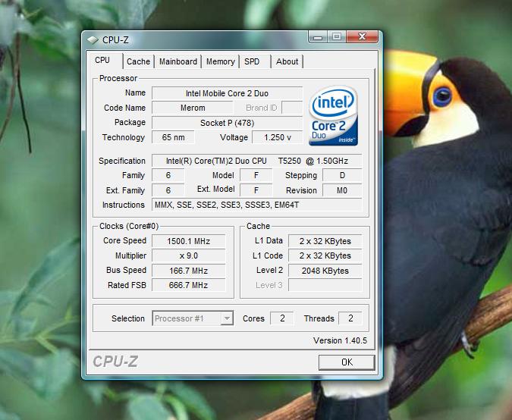Click the Revision value 'M0'

point(342,190)
